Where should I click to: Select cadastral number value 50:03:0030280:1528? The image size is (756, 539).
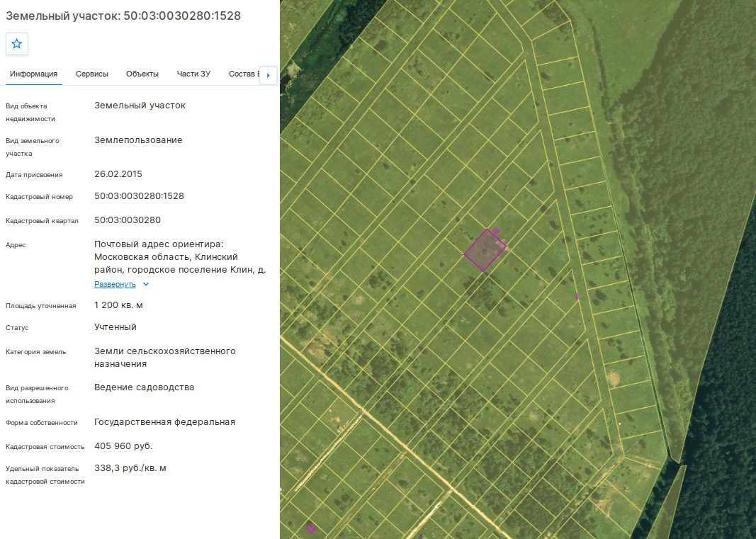point(139,195)
